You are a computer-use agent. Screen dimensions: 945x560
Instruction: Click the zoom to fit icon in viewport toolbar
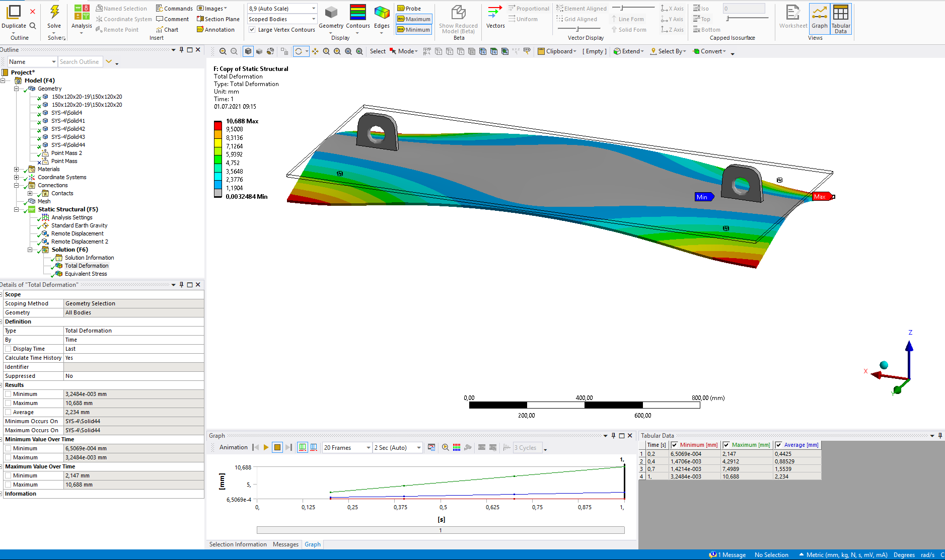(348, 51)
